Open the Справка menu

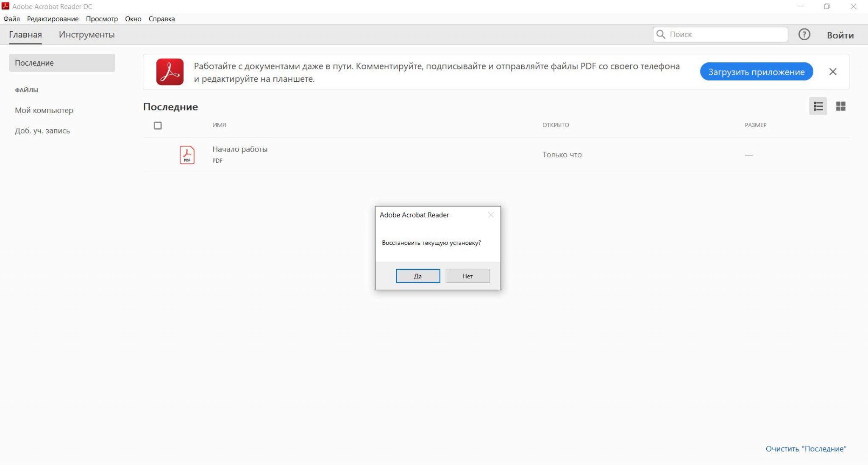pos(161,19)
